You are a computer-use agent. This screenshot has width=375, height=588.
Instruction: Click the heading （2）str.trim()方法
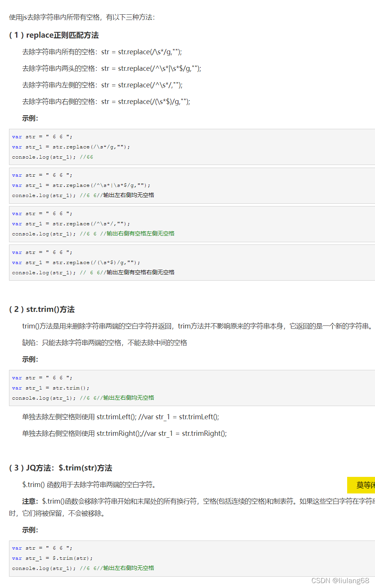[x=42, y=309]
